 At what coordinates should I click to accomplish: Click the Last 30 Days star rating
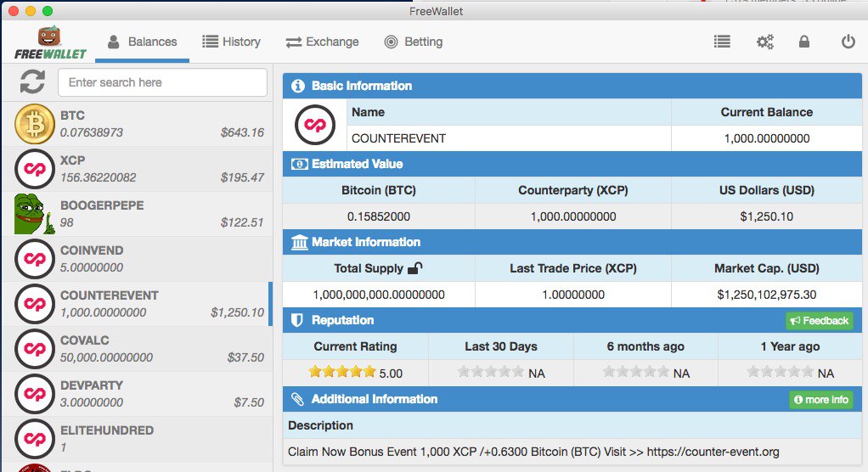coord(490,371)
